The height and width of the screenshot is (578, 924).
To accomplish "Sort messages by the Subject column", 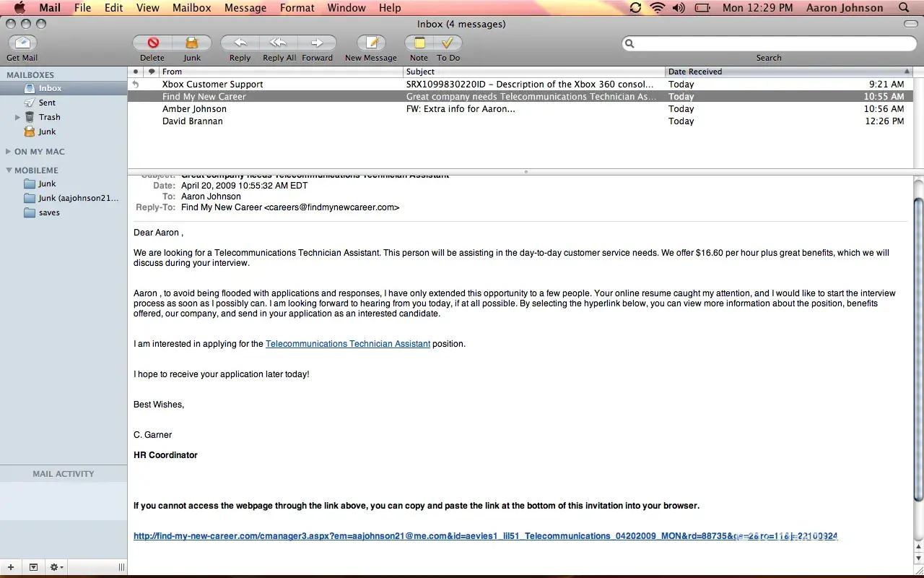I will 534,72.
